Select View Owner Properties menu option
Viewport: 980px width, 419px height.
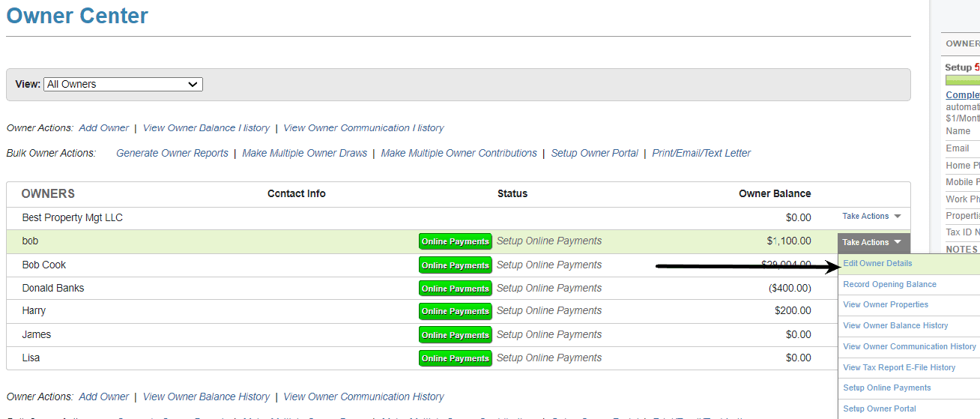pos(886,304)
